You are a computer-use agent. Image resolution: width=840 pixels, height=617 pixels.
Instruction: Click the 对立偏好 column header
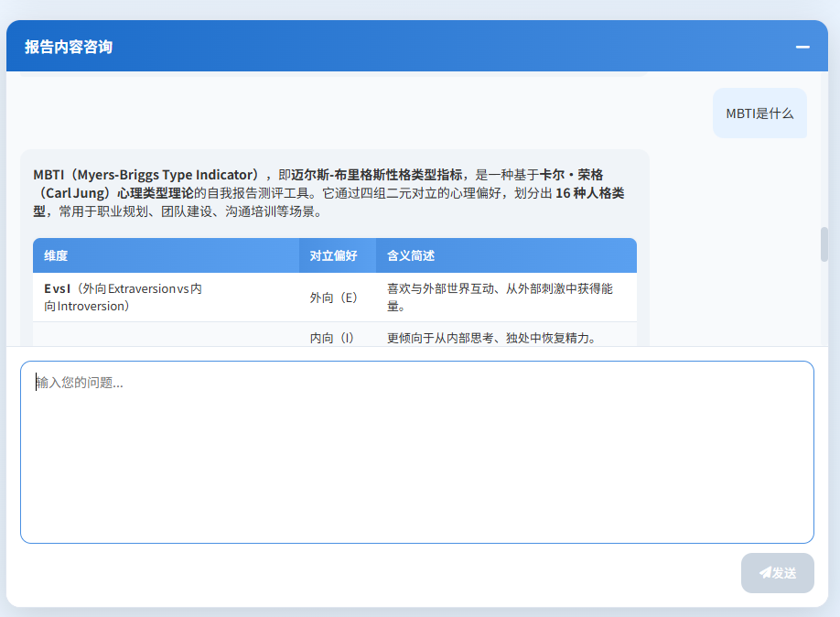pos(333,256)
